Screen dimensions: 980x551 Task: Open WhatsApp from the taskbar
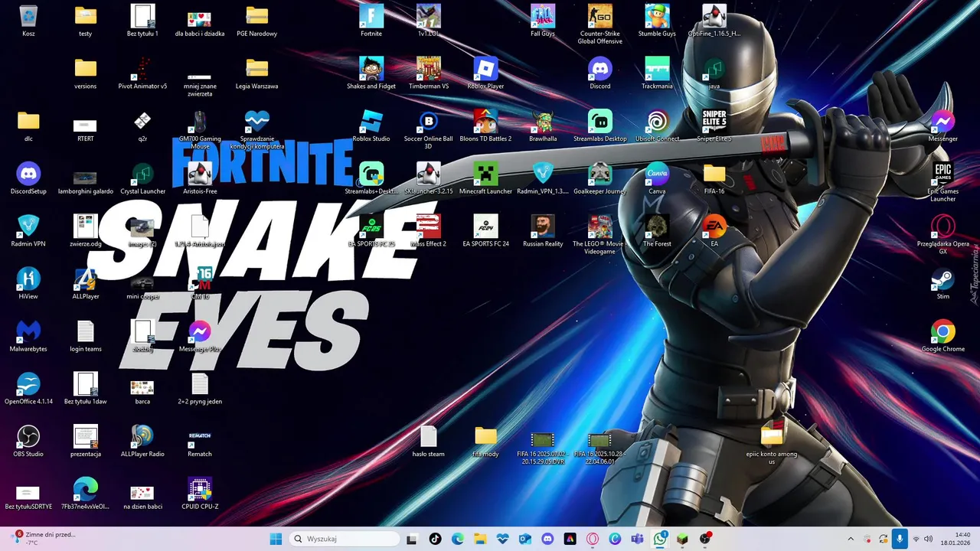click(x=660, y=539)
